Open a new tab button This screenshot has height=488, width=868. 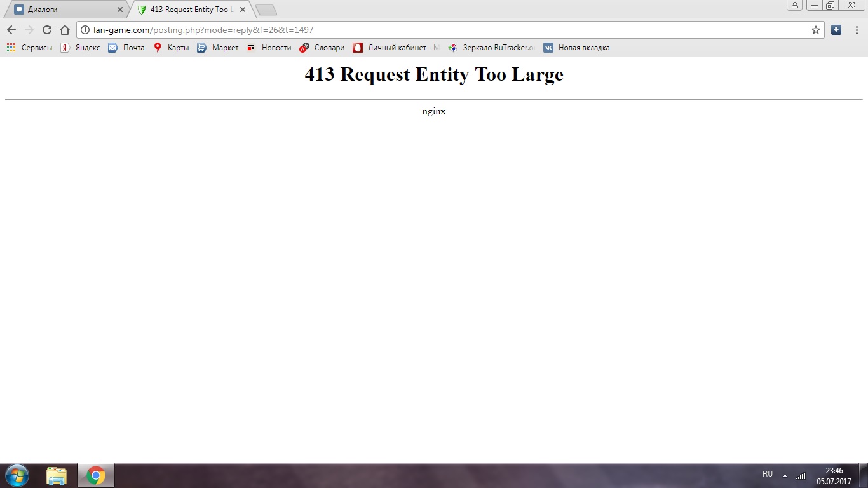click(266, 10)
